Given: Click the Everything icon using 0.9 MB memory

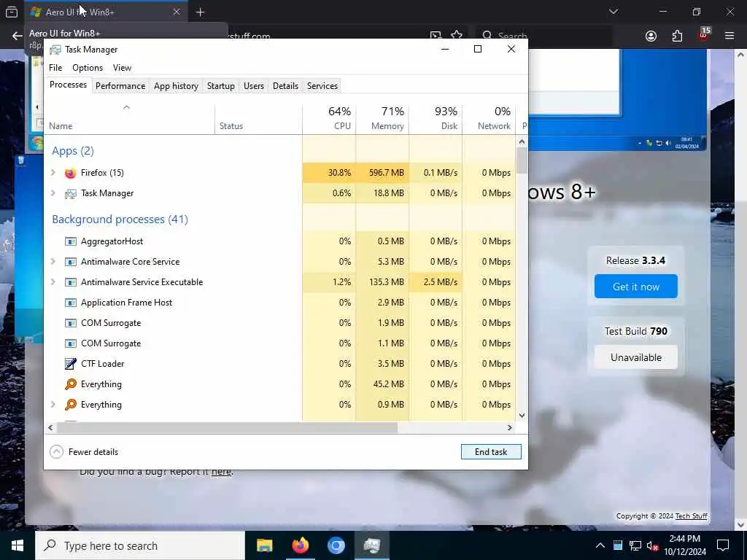Looking at the screenshot, I should click(71, 405).
